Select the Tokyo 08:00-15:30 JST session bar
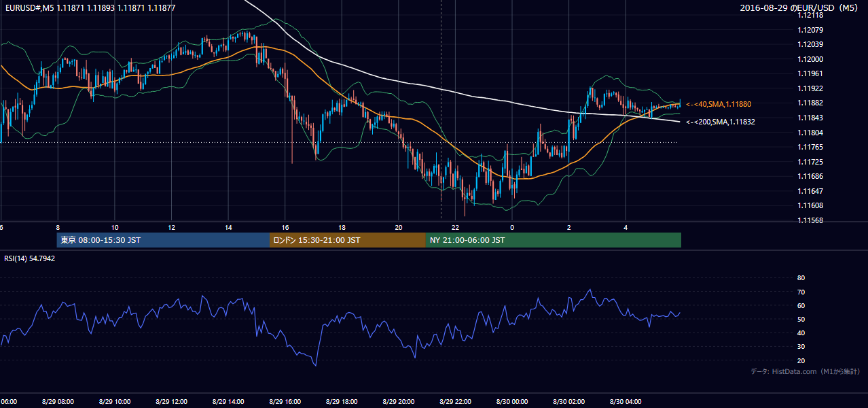The image size is (868, 408). [163, 240]
